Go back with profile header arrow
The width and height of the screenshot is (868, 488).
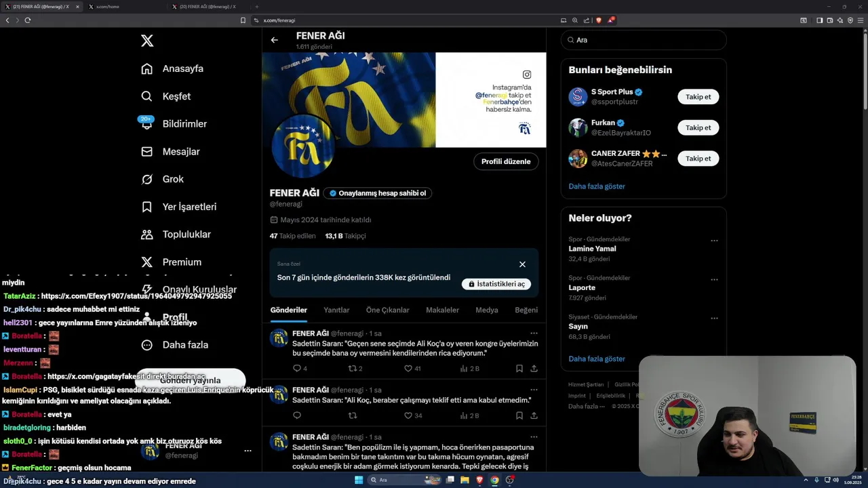[x=275, y=40]
